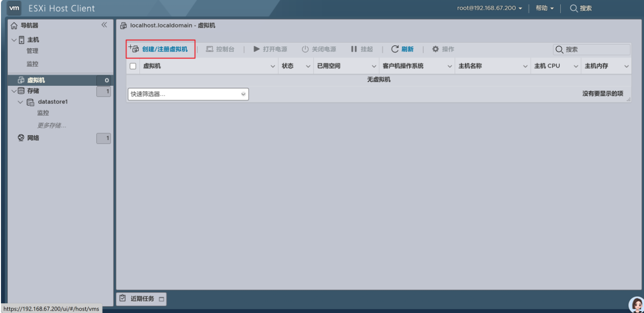Open the Help dropdown menu
This screenshot has width=644, height=313.
click(x=545, y=8)
